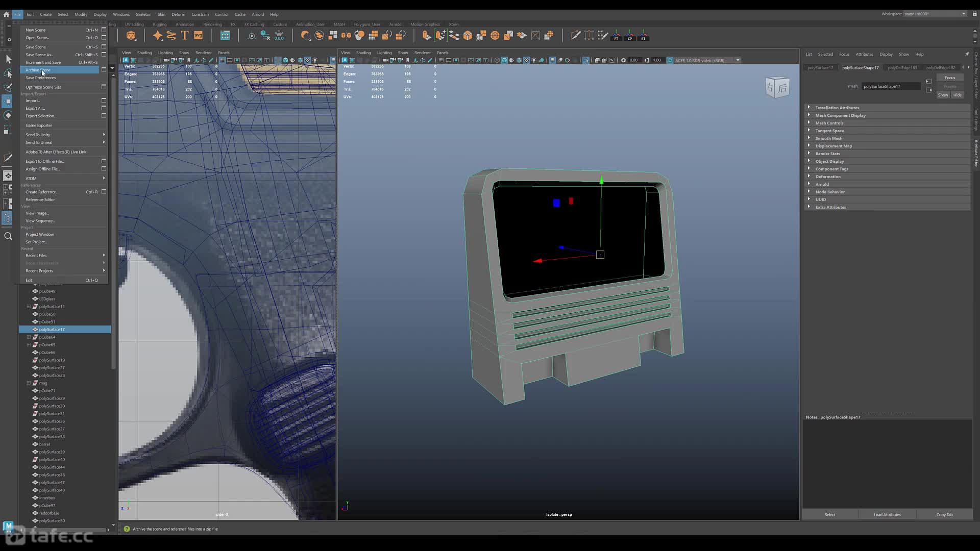Image resolution: width=980 pixels, height=551 pixels.
Task: Click the Mirror geometry shelf icon
Action: [x=346, y=35]
